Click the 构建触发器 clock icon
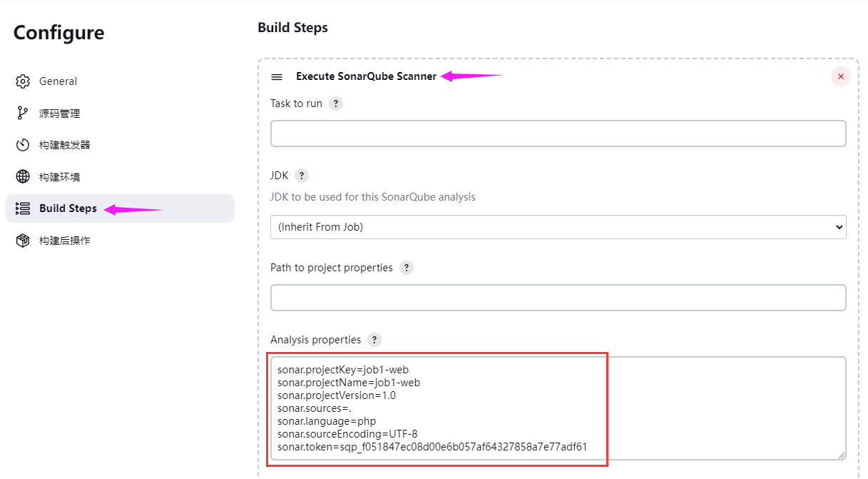The height and width of the screenshot is (479, 868). point(23,145)
